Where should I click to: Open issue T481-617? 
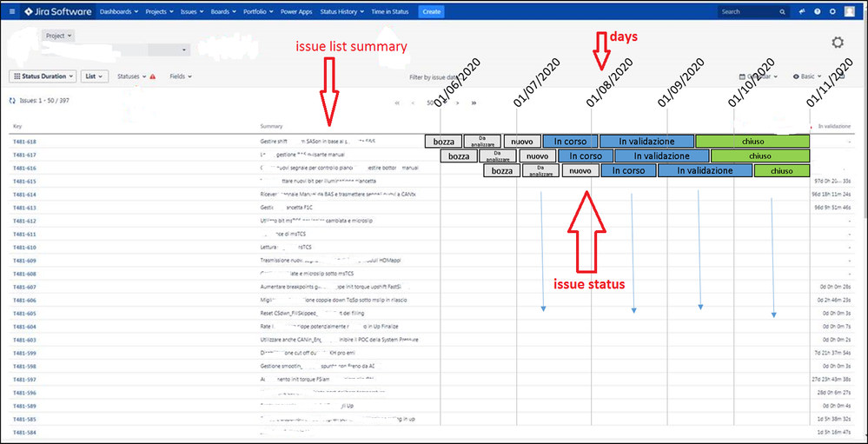24,155
